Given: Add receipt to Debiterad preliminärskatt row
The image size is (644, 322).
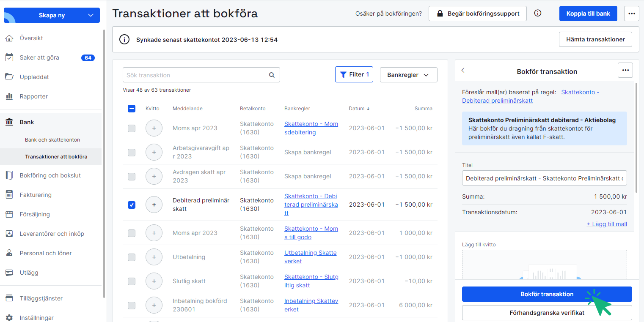Looking at the screenshot, I should [x=154, y=205].
